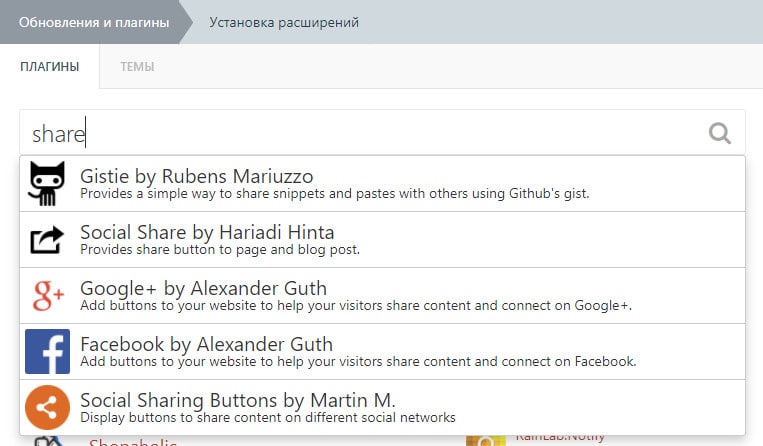Click the Shopaholic plugin icon at bottom
This screenshot has width=763, height=446.
(48, 441)
